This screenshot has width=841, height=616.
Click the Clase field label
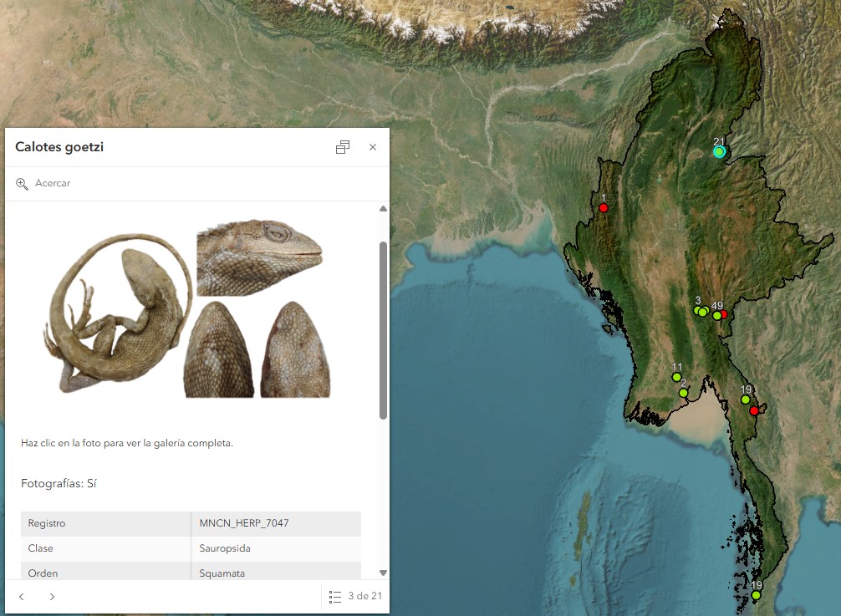40,548
